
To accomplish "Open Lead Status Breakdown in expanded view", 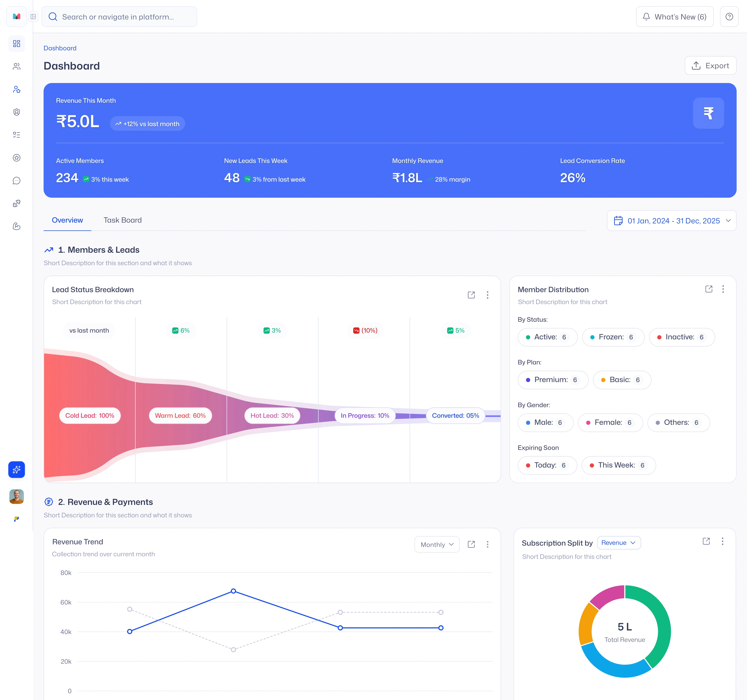I will (471, 295).
